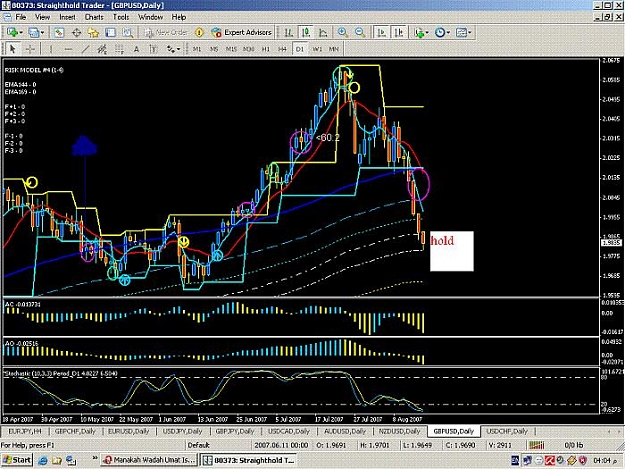625x469 pixels.
Task: Select the equidistant channel tool
Action: [x=102, y=49]
